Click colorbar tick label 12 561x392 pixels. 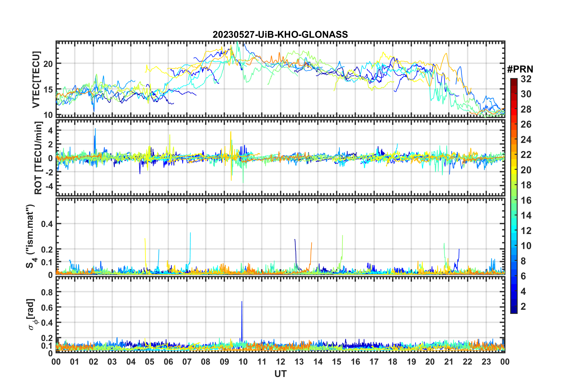(526, 230)
